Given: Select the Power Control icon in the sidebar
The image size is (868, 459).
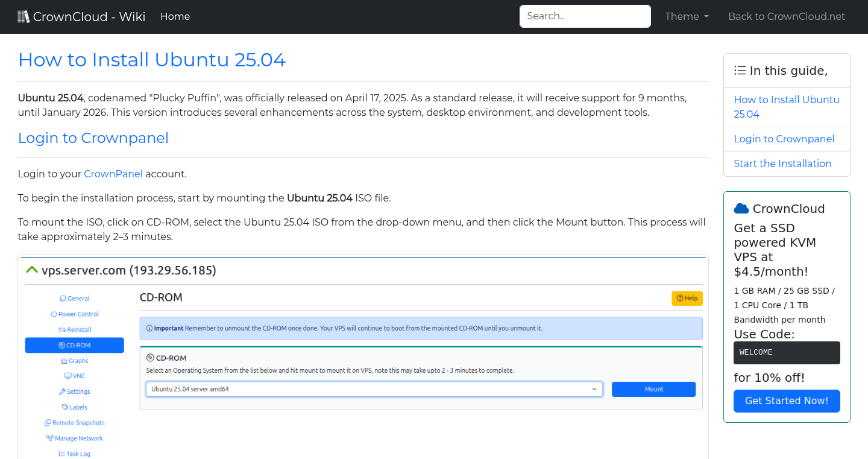Looking at the screenshot, I should coord(54,314).
